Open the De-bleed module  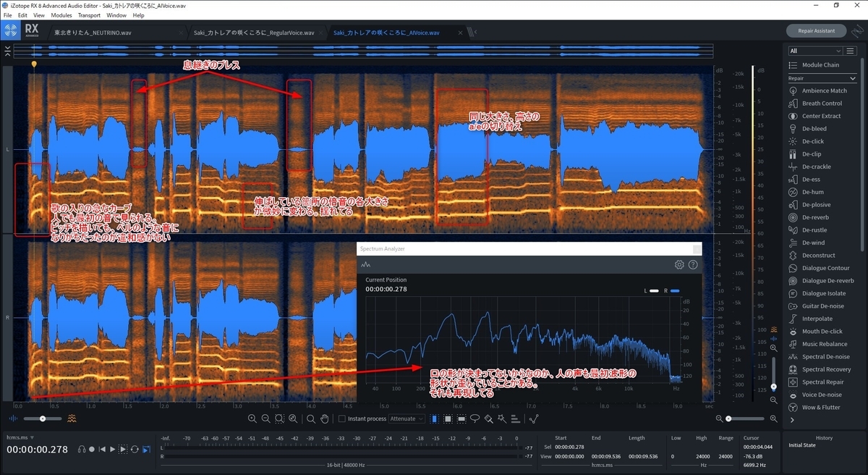pos(807,129)
